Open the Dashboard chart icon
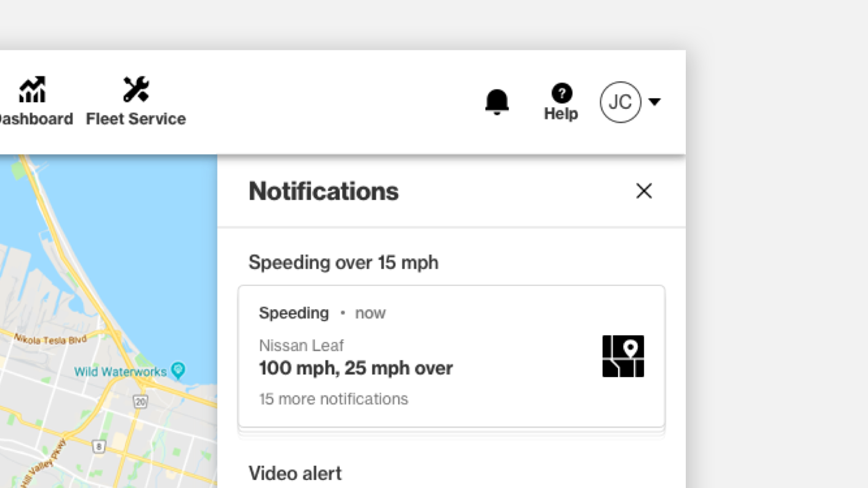868x488 pixels. click(33, 90)
